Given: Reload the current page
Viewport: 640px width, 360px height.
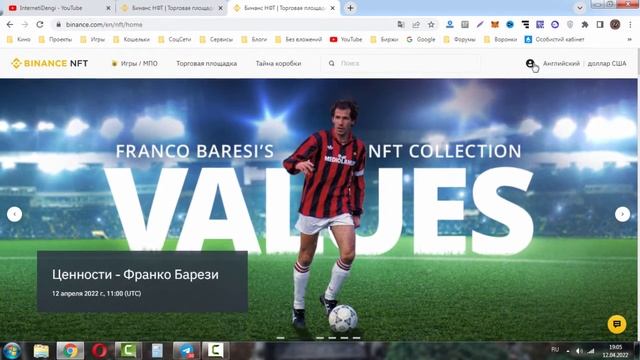Looking at the screenshot, I should [40, 24].
